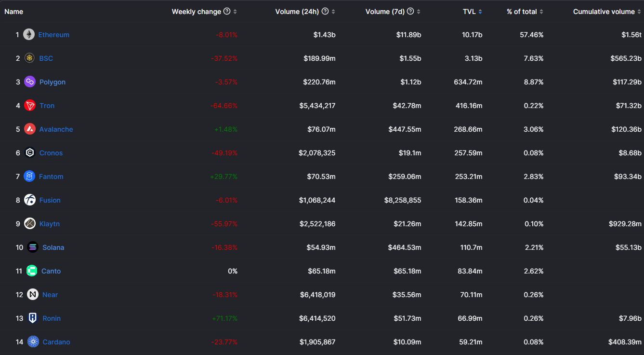This screenshot has height=355, width=644.
Task: Open the BSC chain link
Action: [x=46, y=58]
